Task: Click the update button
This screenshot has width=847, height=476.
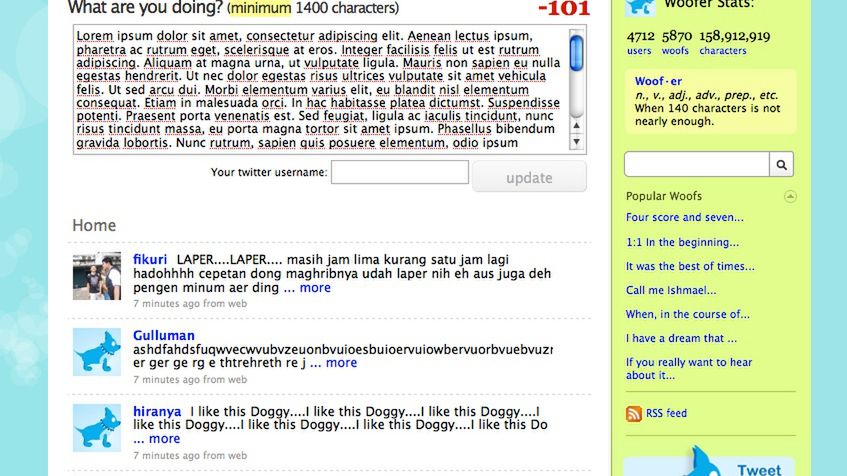Action: click(x=529, y=177)
